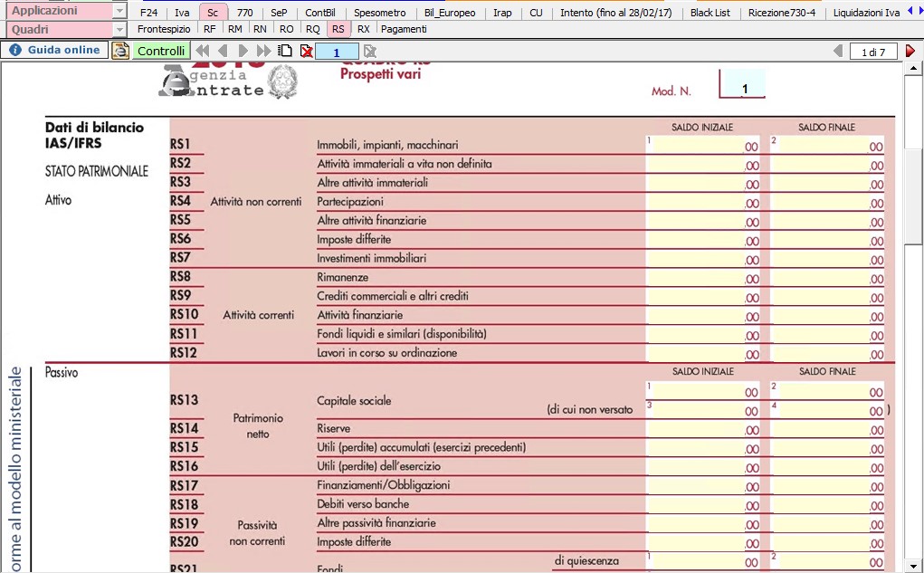Select the RS quadro tab
The height and width of the screenshot is (573, 924).
338,29
